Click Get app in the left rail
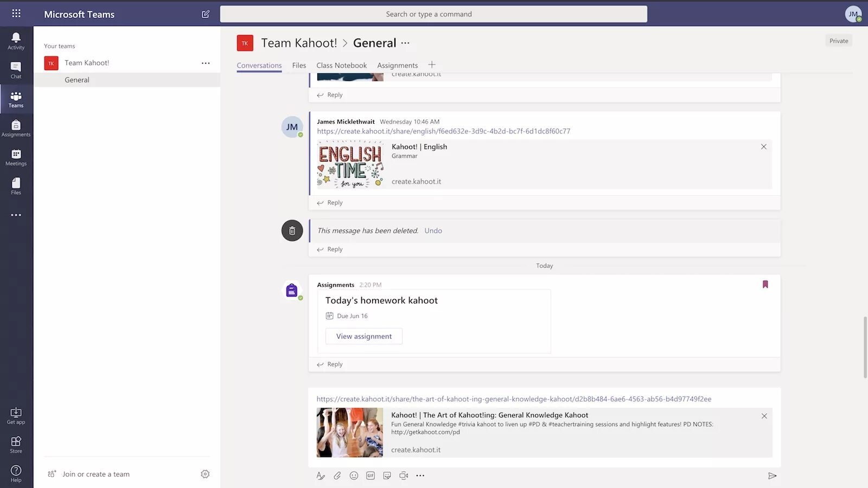The width and height of the screenshot is (868, 488). click(16, 416)
